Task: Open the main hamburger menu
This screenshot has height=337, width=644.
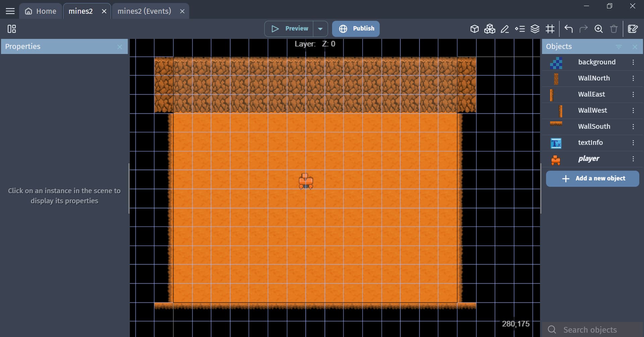Action: [x=10, y=11]
